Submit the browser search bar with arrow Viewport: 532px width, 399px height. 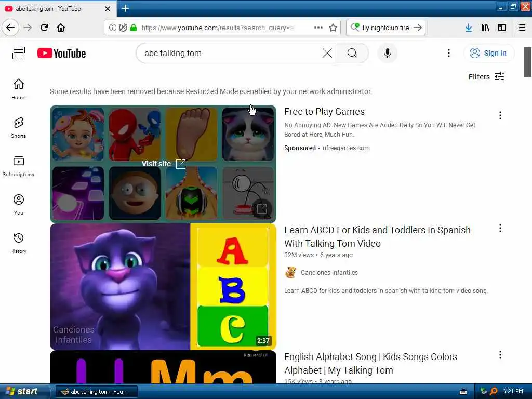(x=418, y=28)
